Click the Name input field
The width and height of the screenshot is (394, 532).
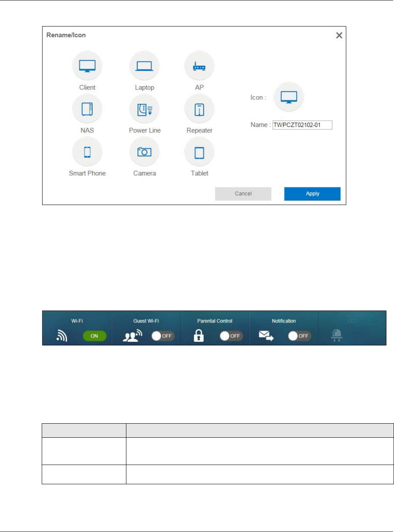pos(303,125)
